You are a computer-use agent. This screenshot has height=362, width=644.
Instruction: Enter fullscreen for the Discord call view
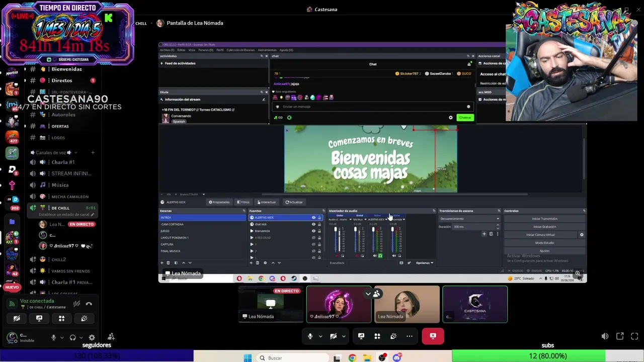634,336
